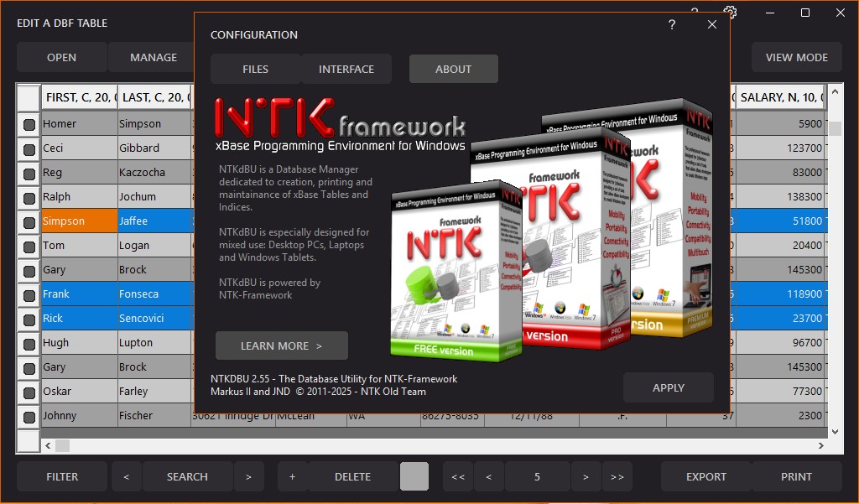Click the FIRST, C, 20 column header
Screen dimensions: 859x504
click(80, 97)
